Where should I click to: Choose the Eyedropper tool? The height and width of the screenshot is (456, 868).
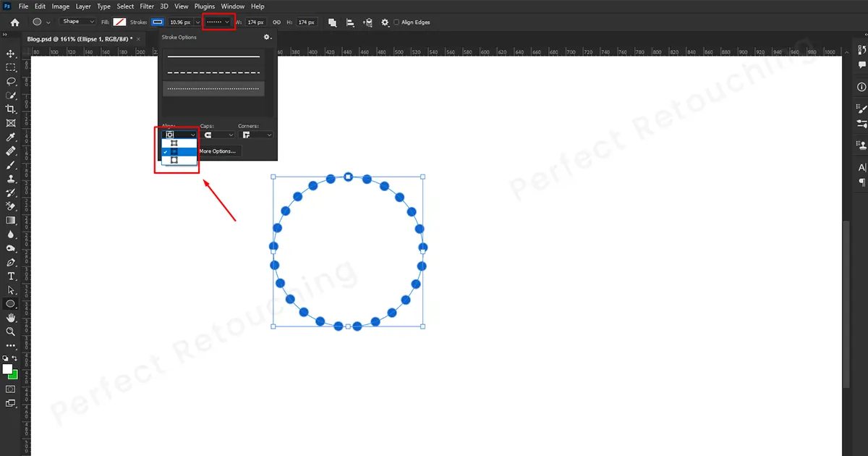[11, 138]
